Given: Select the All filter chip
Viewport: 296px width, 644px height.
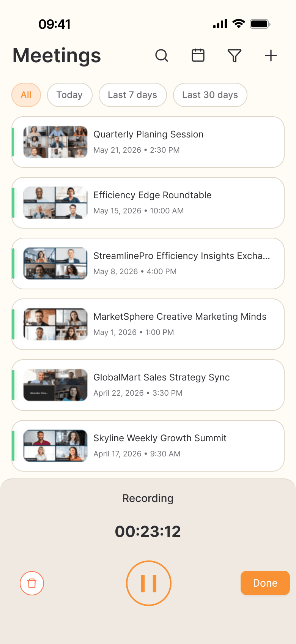Looking at the screenshot, I should coord(26,95).
